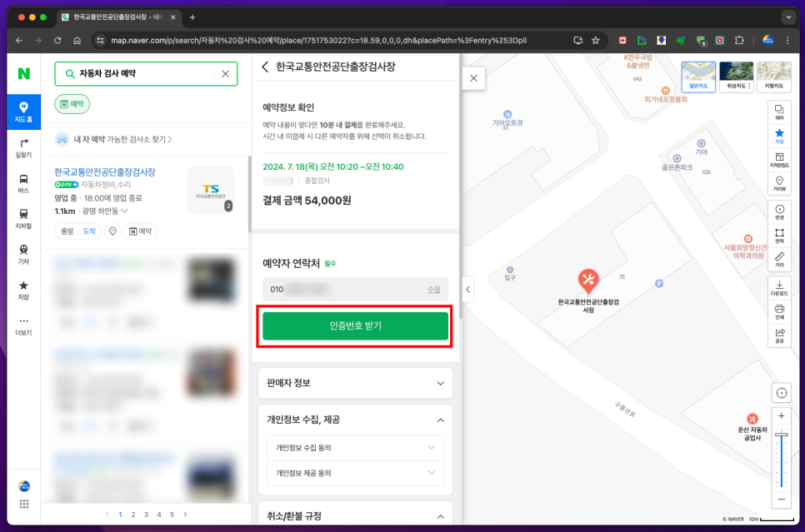Toggle the 예약 filter chip
Image resolution: width=805 pixels, height=532 pixels.
(72, 104)
